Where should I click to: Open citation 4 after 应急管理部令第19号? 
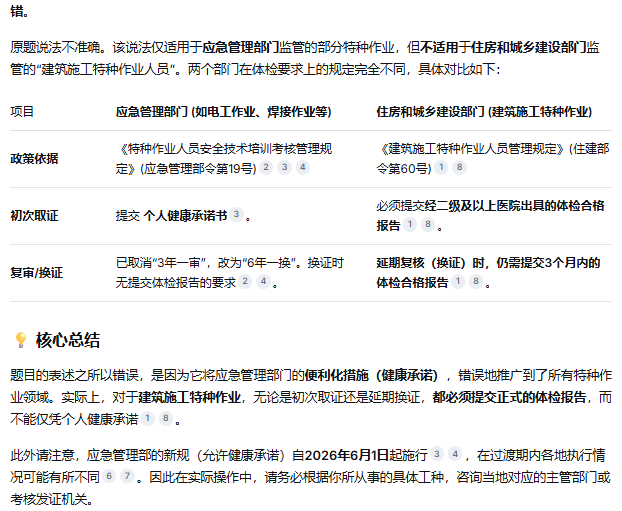tap(303, 167)
